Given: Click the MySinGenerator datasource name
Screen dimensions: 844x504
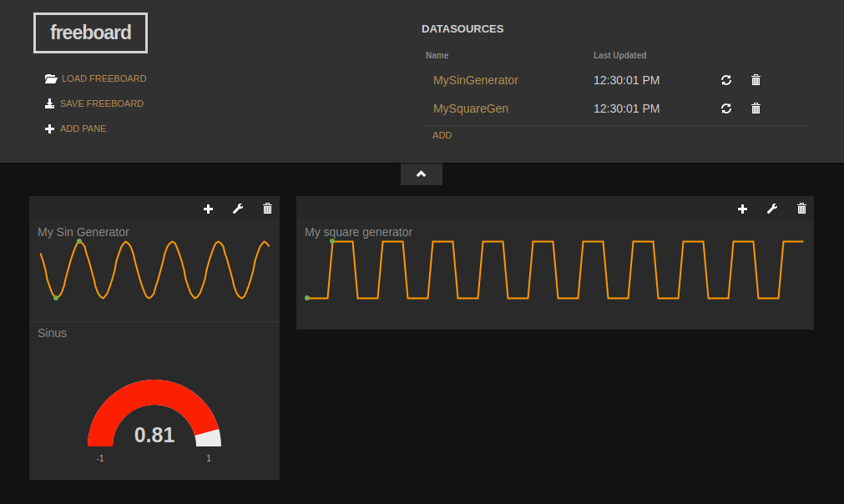Looking at the screenshot, I should [476, 80].
